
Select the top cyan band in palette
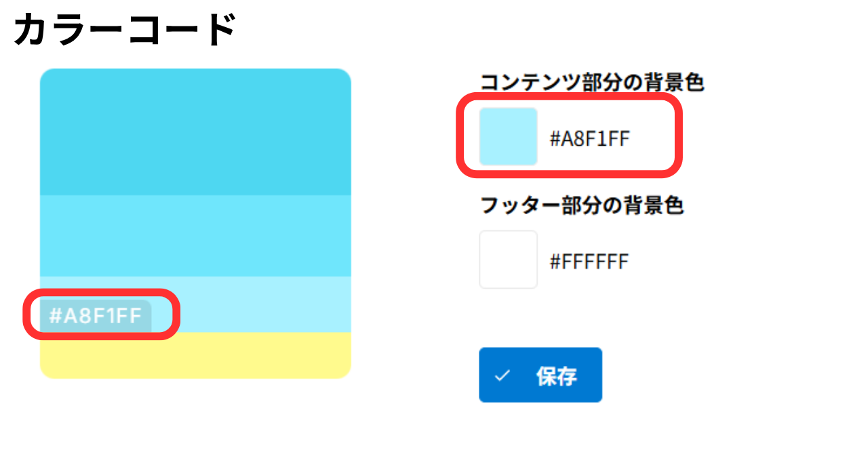(x=195, y=131)
